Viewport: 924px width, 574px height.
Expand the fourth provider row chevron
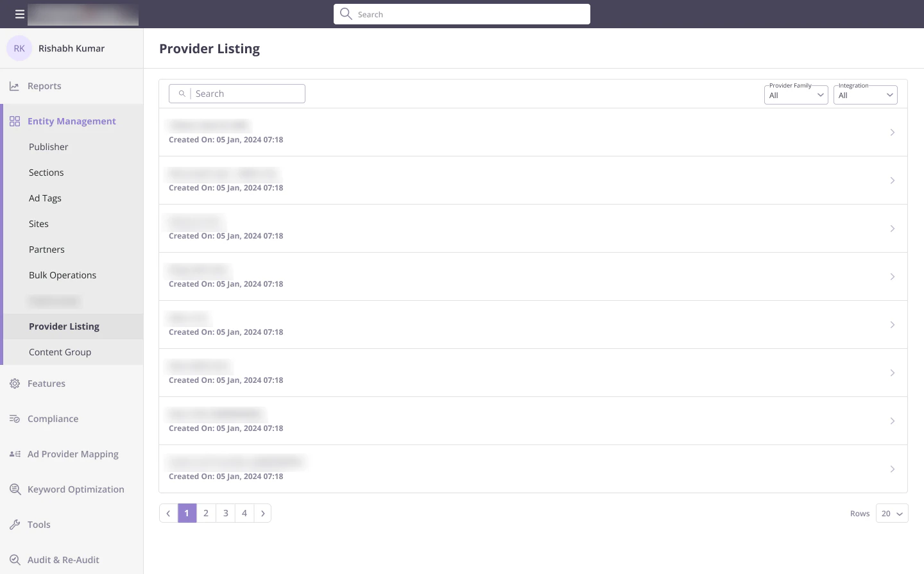click(893, 276)
